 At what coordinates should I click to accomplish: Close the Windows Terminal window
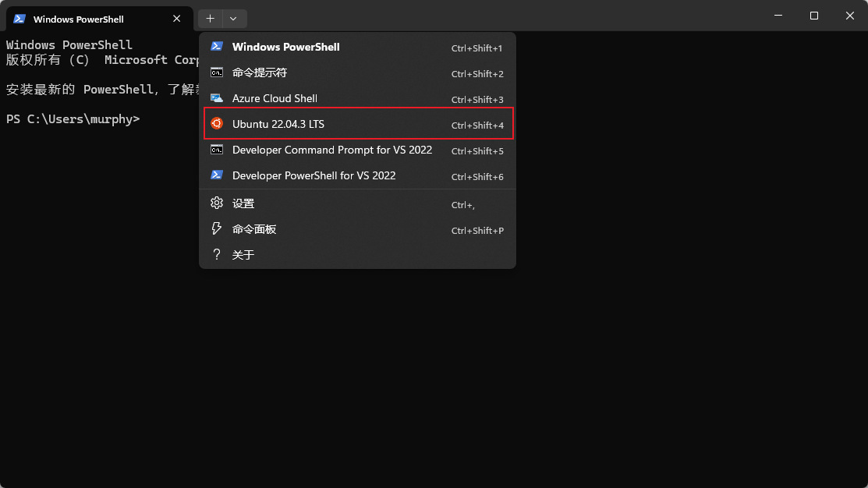coord(850,16)
